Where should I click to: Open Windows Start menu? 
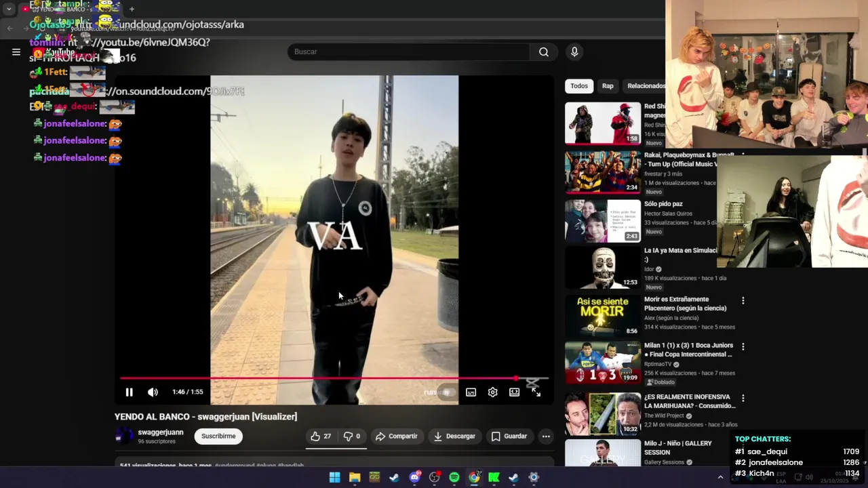click(x=334, y=477)
